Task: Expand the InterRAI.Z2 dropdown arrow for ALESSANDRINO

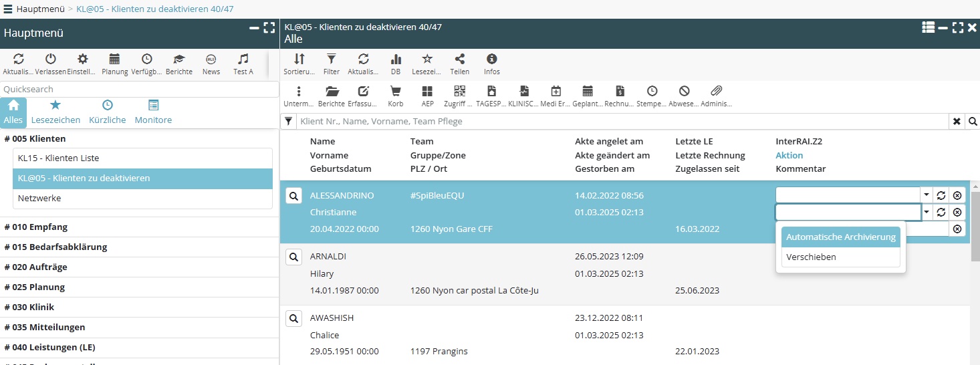Action: pos(927,195)
